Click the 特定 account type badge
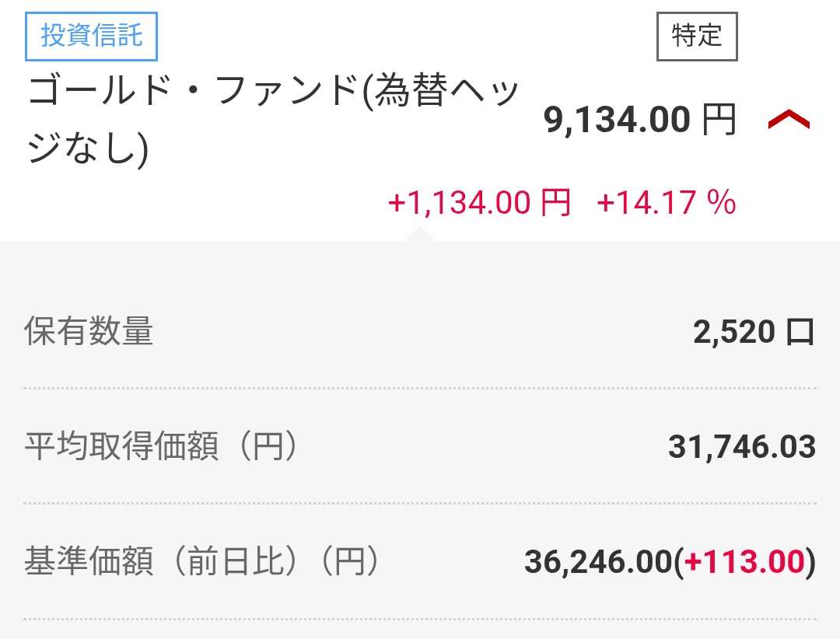The image size is (840, 639). 696,36
